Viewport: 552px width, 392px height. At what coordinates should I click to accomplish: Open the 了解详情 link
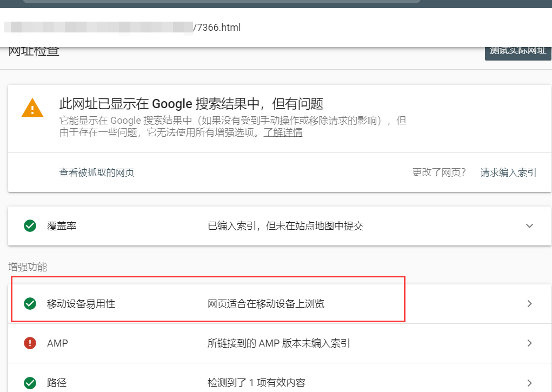pyautogui.click(x=283, y=132)
